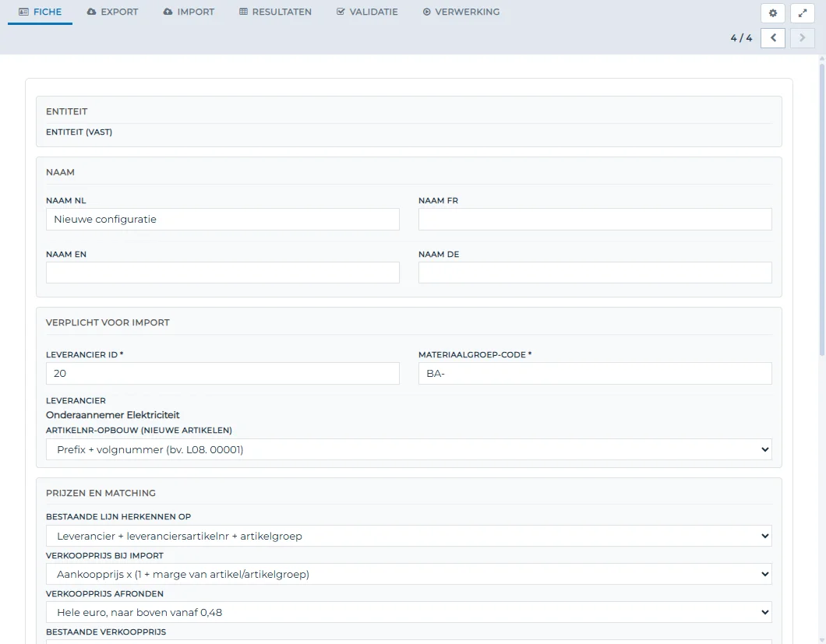This screenshot has height=644, width=826.
Task: Toggle fullscreen with the expand arrows icon
Action: pos(803,13)
